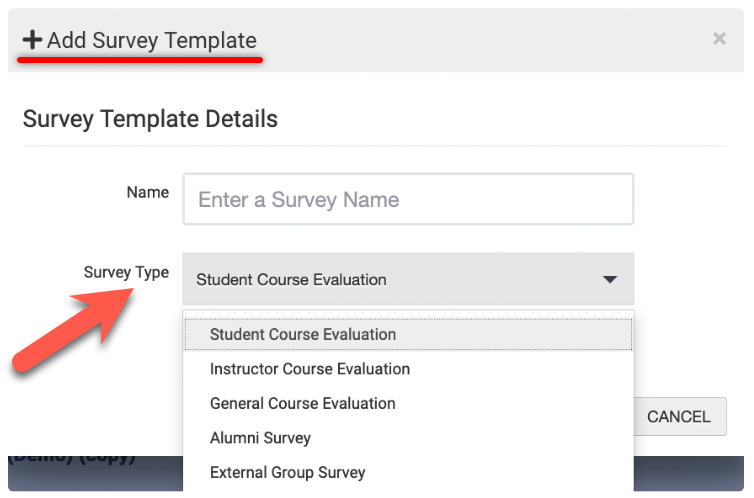Screen dimensions: 754x498
Task: Click the Survey Type label
Action: coord(126,272)
